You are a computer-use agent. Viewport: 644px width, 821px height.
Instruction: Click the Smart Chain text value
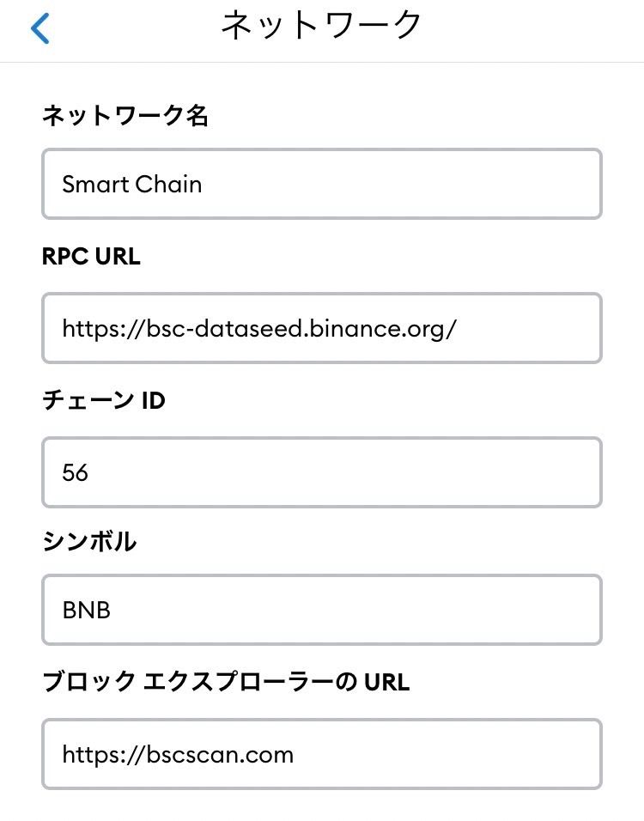coord(132,184)
